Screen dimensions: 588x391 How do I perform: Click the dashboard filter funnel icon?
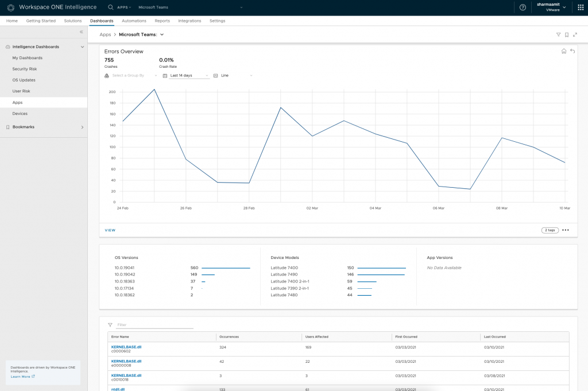pos(558,35)
